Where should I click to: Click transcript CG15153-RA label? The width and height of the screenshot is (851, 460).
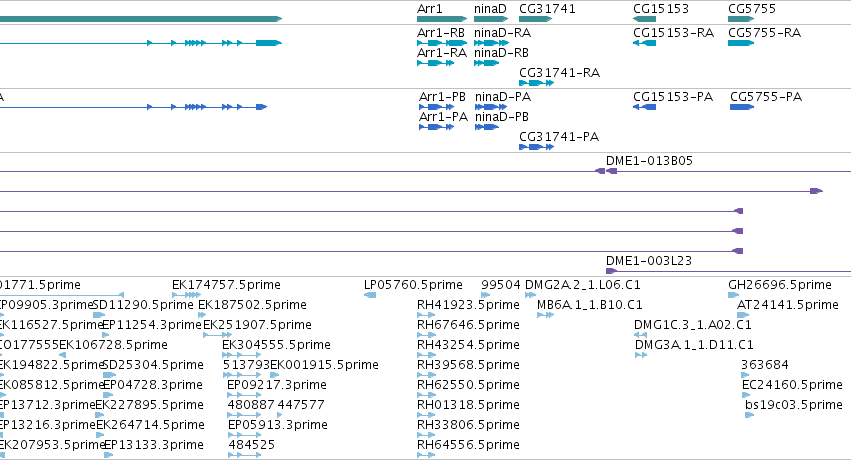pos(673,33)
